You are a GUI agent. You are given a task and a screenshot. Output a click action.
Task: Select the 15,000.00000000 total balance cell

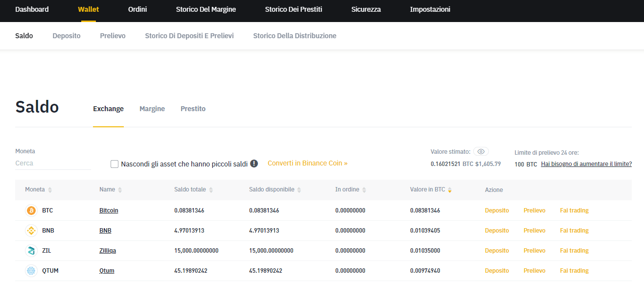coord(196,251)
